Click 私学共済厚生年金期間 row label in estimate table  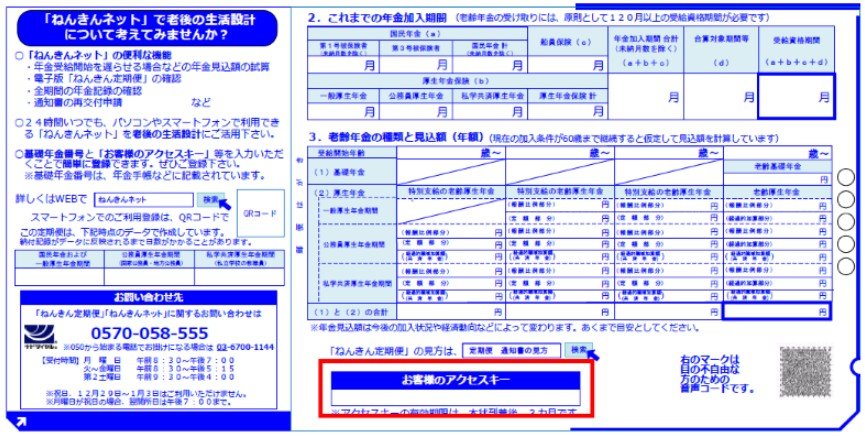point(358,283)
